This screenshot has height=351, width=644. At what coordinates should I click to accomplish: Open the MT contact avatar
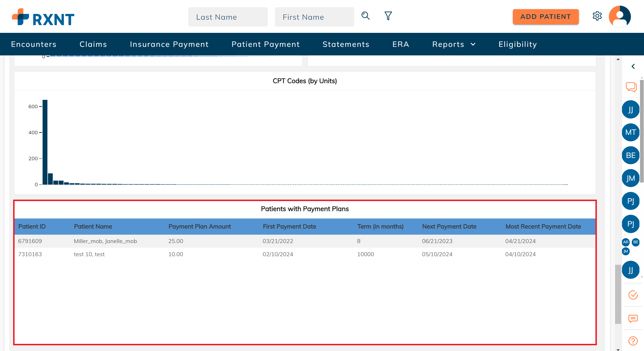click(631, 132)
